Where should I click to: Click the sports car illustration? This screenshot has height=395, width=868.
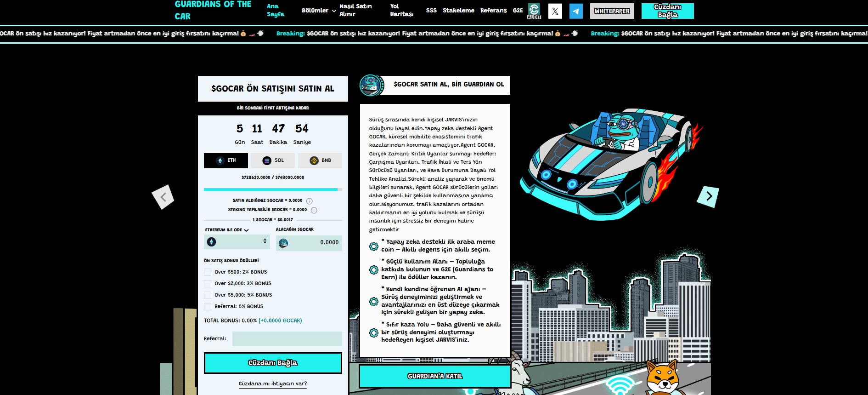[611, 165]
